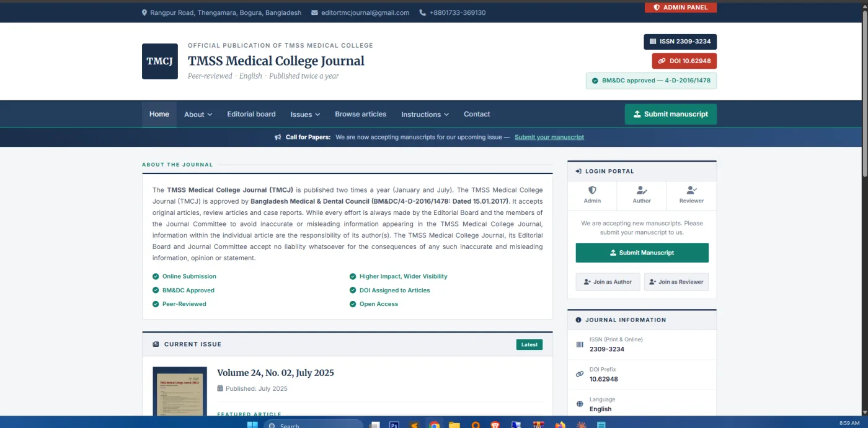Image resolution: width=868 pixels, height=428 pixels.
Task: Click the megaphone icon beside Call for Papers
Action: [278, 137]
